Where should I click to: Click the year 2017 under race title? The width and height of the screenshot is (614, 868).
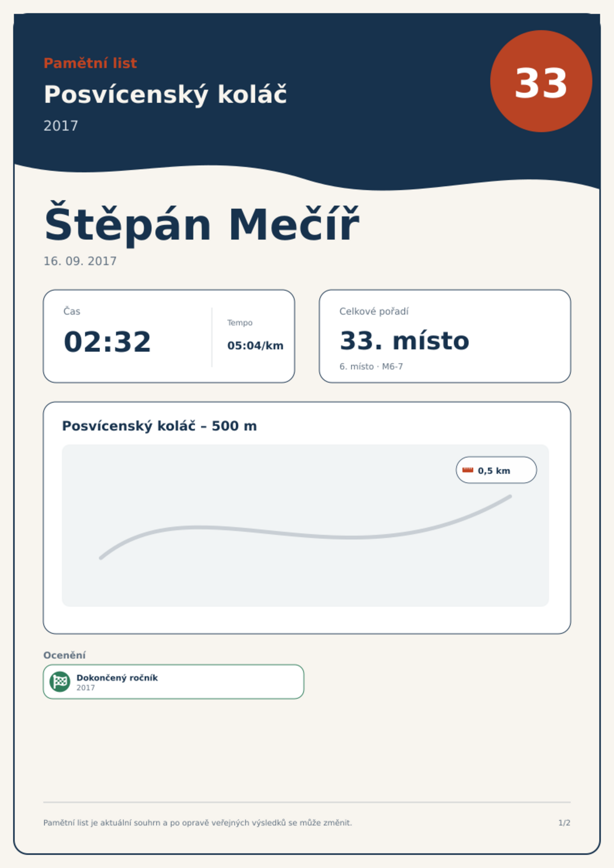[61, 126]
